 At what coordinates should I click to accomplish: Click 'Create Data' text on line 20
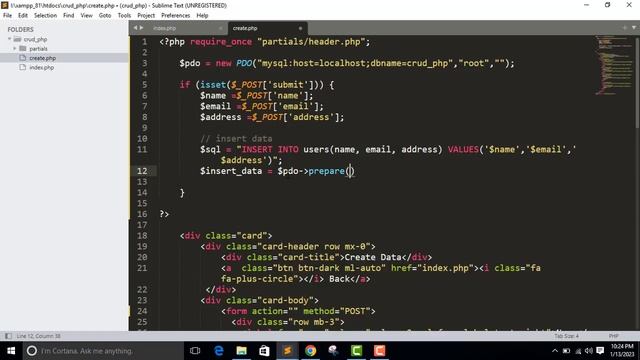pos(373,257)
